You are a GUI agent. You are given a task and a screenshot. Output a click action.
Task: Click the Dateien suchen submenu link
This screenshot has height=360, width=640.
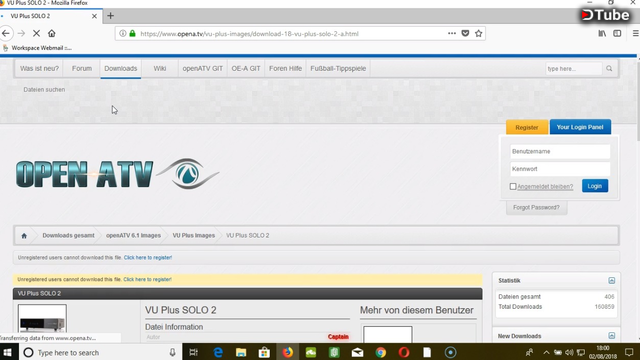44,89
